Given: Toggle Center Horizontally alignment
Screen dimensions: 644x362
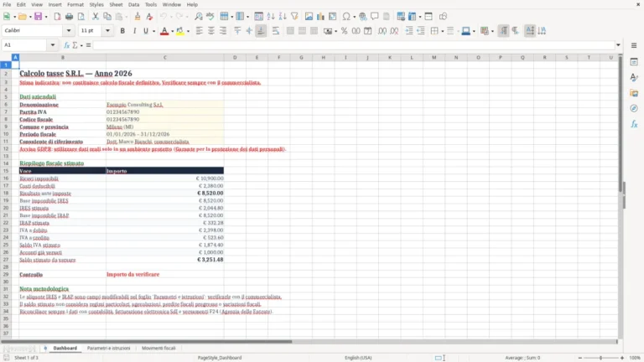Looking at the screenshot, I should 211,31.
